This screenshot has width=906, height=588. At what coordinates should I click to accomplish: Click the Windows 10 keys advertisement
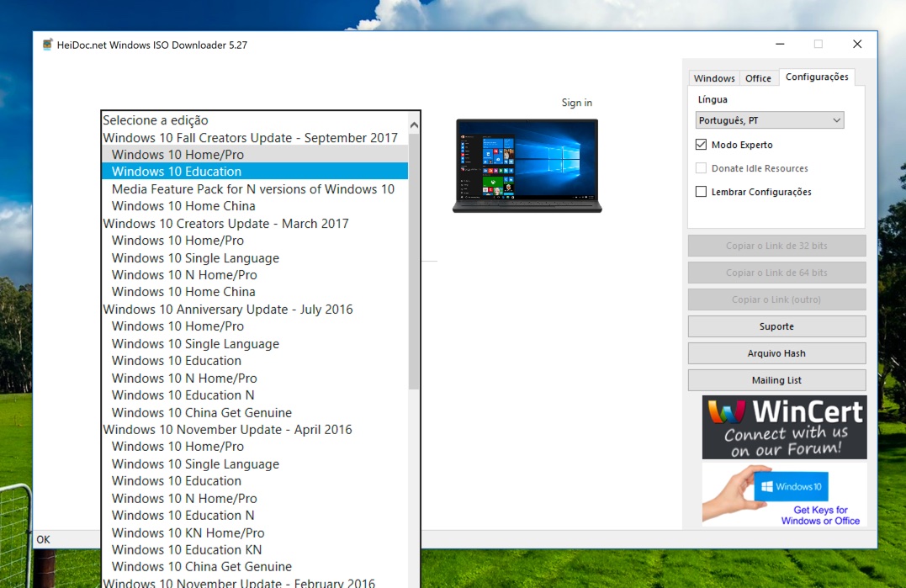click(x=784, y=495)
